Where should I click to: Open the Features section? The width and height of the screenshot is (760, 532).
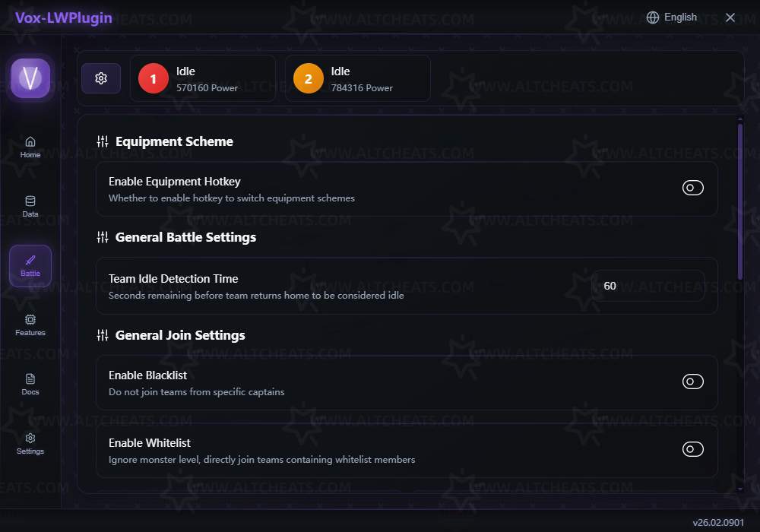[x=30, y=325]
